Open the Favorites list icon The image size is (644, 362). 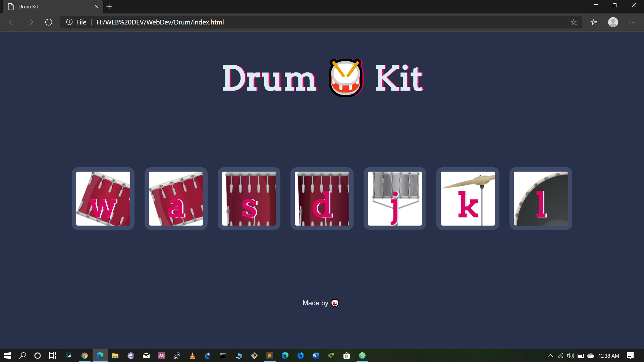[594, 22]
